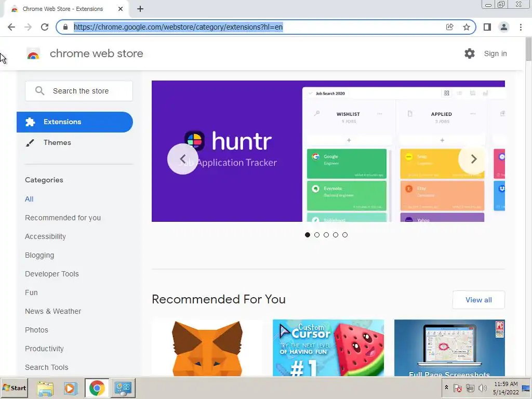The height and width of the screenshot is (399, 532).
Task: Open the Photos category
Action: (x=37, y=330)
